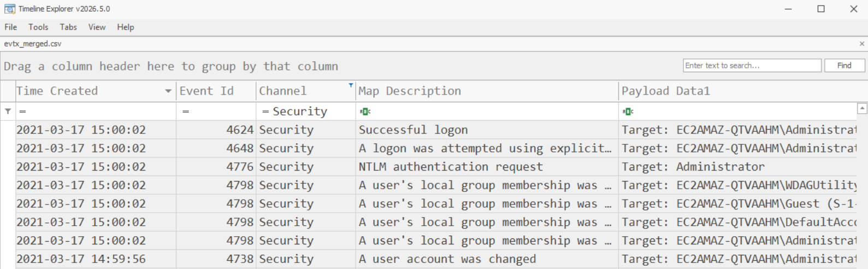Image resolution: width=868 pixels, height=269 pixels.
Task: Open the Help menu
Action: pos(125,27)
